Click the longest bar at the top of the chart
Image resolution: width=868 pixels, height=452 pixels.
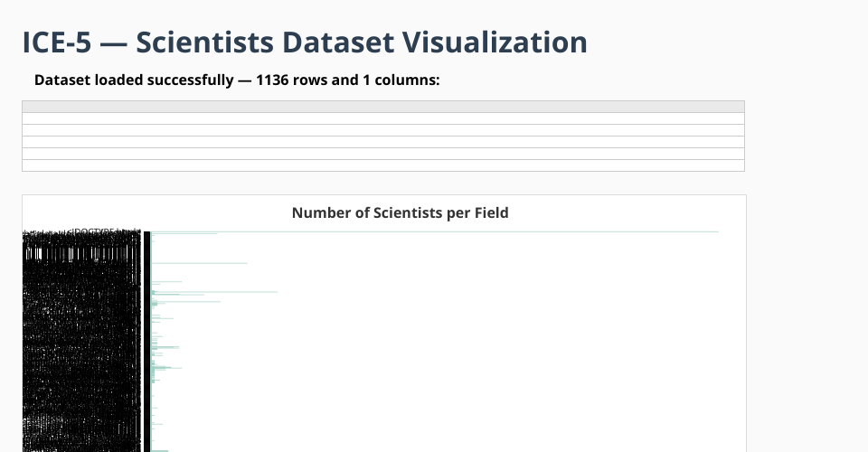pos(434,232)
